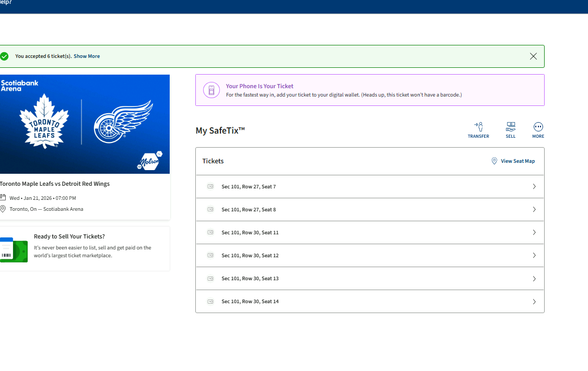Screen dimensions: 588x371
Task: Click the event date Wed Jan 21, 2026
Action: (43, 198)
